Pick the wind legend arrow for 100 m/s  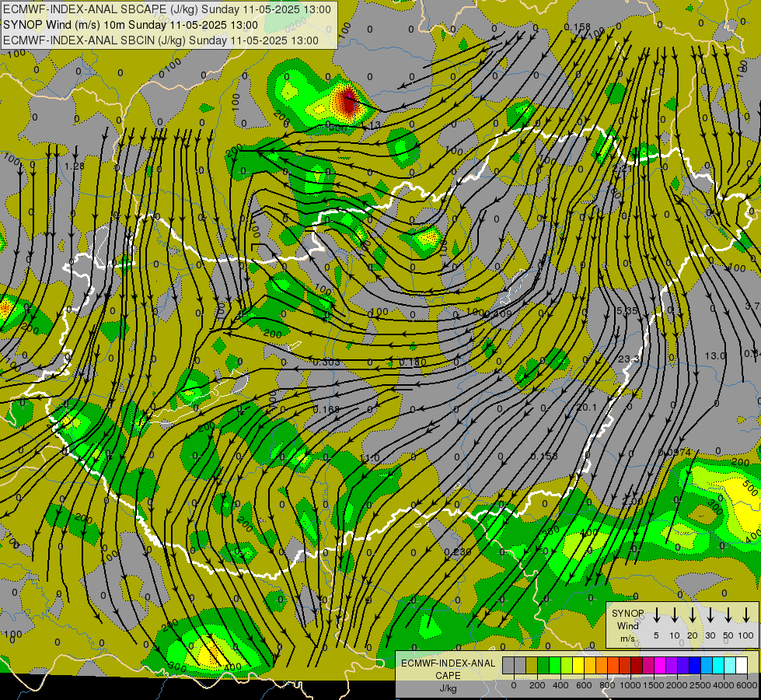click(746, 614)
